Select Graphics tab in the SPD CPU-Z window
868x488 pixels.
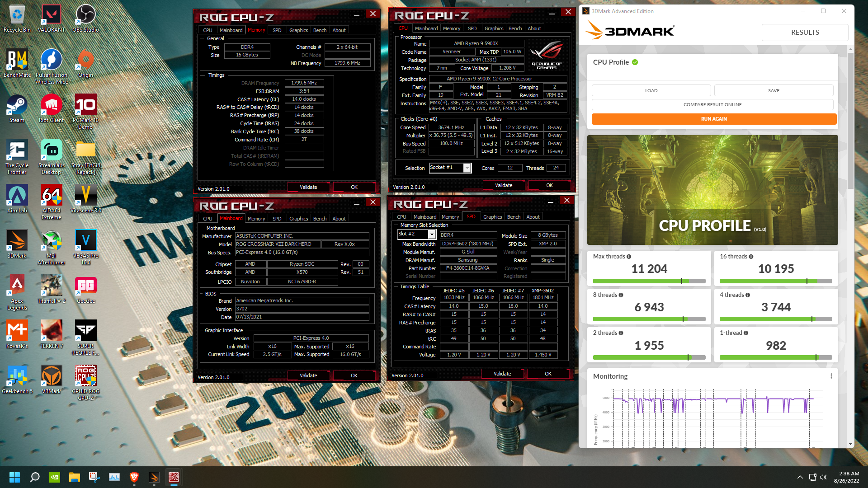pyautogui.click(x=492, y=217)
